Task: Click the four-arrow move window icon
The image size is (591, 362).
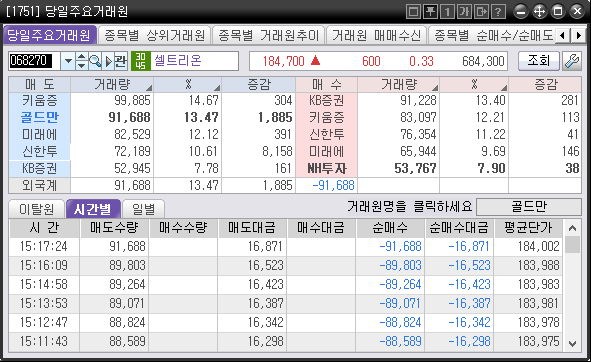Action: click(539, 11)
